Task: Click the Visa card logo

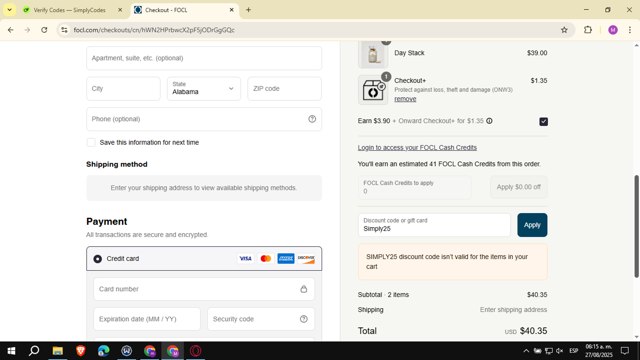Action: pyautogui.click(x=245, y=258)
